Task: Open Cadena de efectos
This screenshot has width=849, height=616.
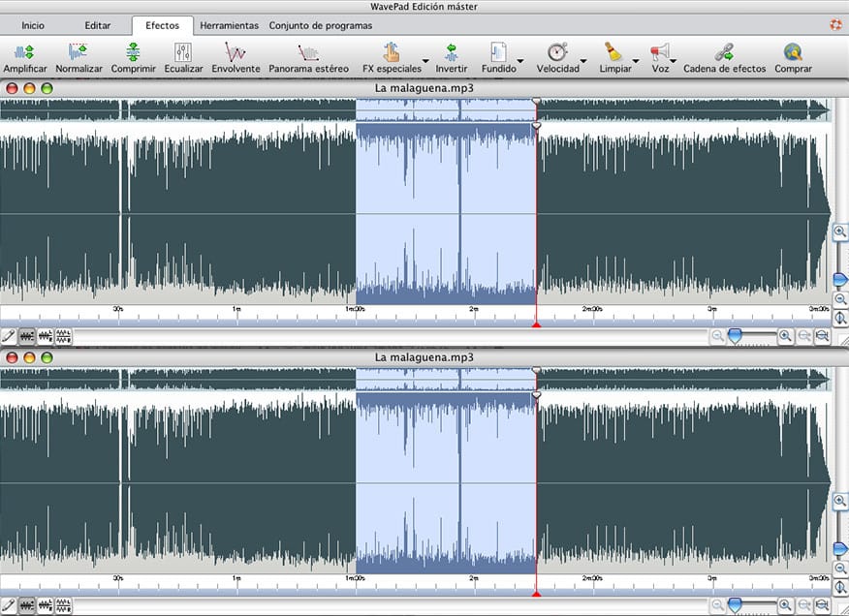Action: [725, 58]
